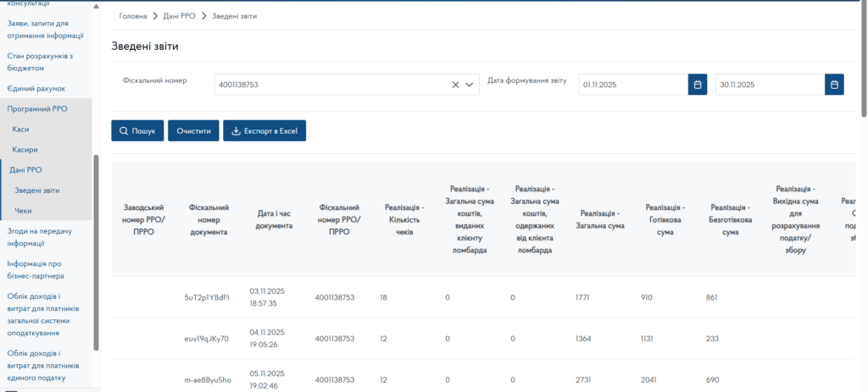Export the report with Експорт в Excel
Screen dimensions: 868x392
(264, 131)
